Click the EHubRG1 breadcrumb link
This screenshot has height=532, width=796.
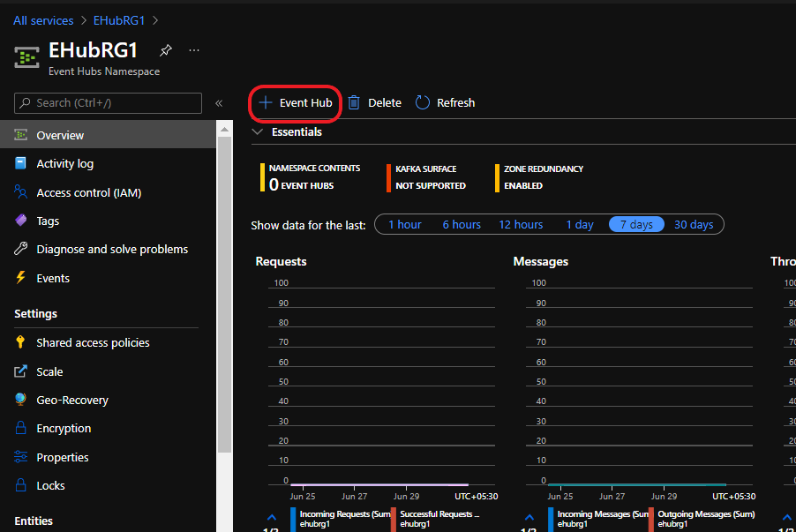click(119, 20)
